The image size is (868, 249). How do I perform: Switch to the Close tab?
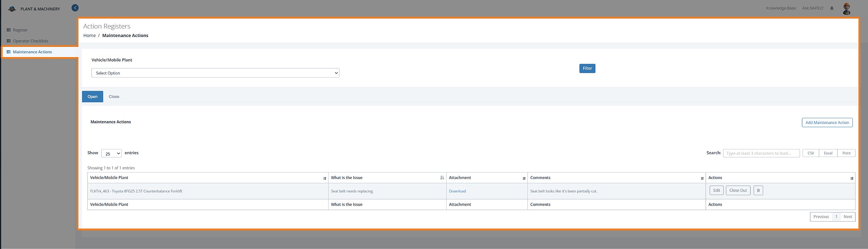point(114,96)
